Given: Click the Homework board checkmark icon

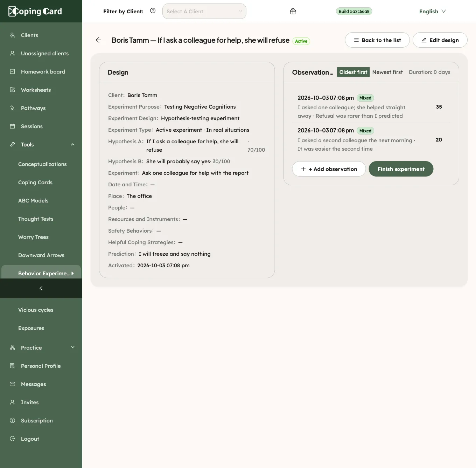Looking at the screenshot, I should [13, 71].
